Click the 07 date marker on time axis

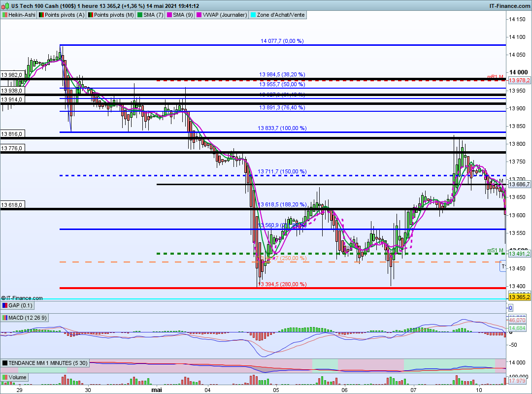(413, 390)
